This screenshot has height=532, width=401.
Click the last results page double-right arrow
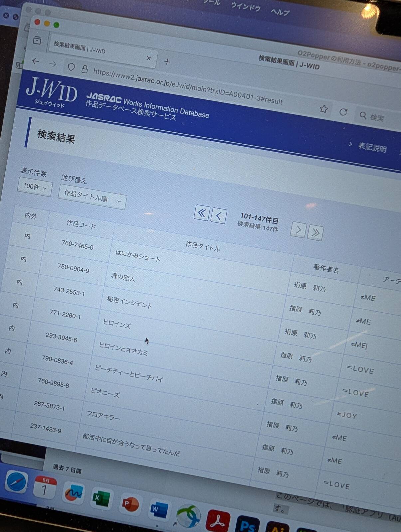click(315, 232)
